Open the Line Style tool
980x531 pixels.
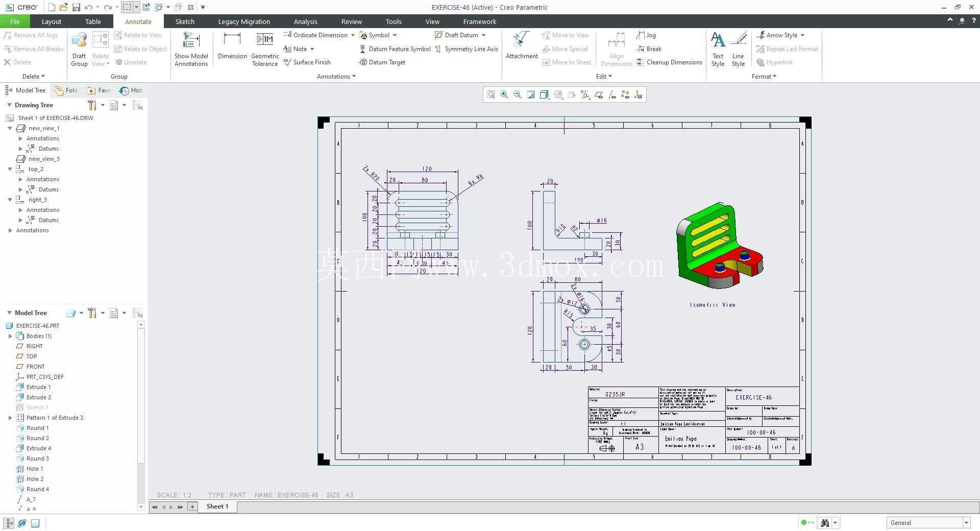(738, 49)
